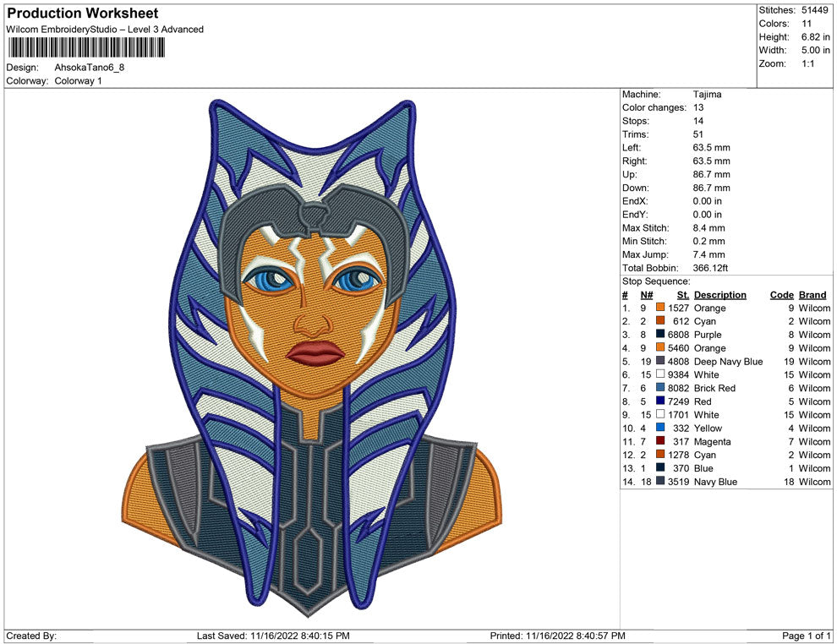Click the Created By footer label
837x644 pixels.
point(31,636)
